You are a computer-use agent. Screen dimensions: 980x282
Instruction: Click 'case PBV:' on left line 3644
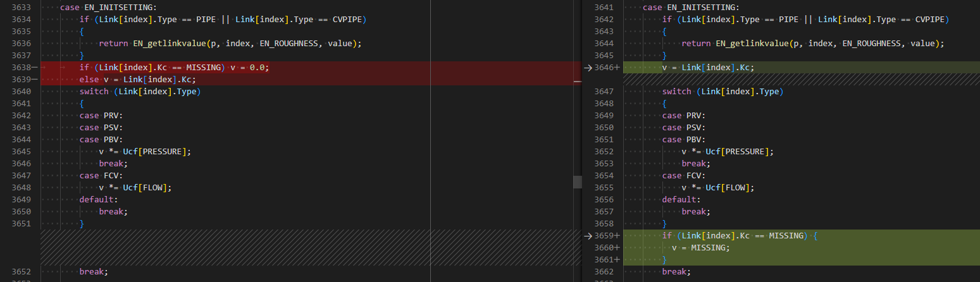click(x=101, y=140)
